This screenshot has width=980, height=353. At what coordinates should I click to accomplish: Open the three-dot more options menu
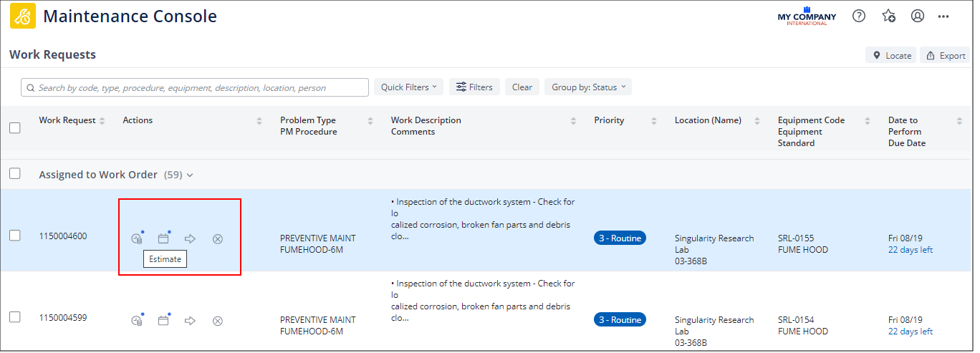[x=943, y=16]
